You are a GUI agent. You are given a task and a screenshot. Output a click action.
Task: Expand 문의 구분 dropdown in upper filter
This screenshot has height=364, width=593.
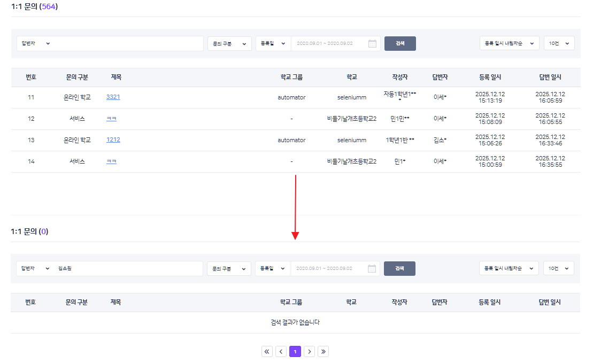229,44
